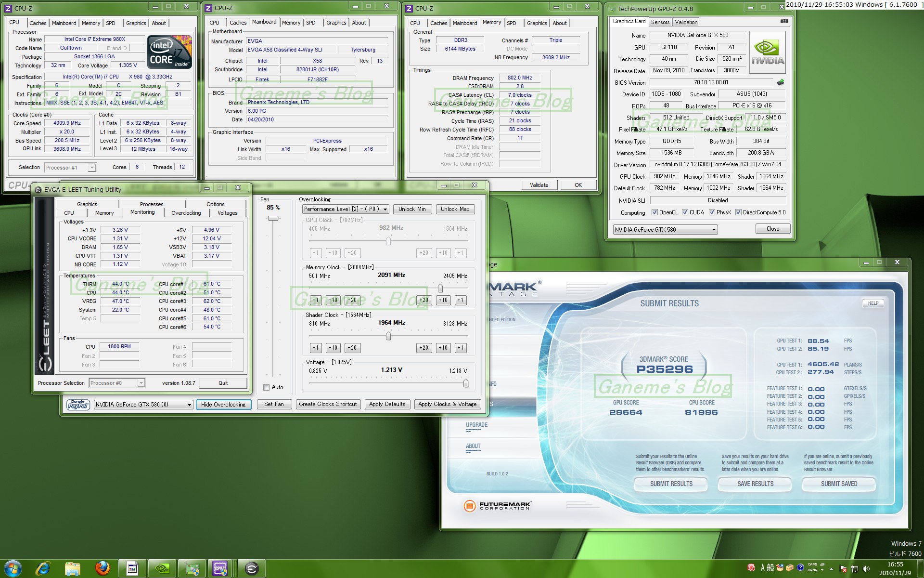This screenshot has height=578, width=924.
Task: Click the Memory Clock slider handle
Action: [440, 288]
